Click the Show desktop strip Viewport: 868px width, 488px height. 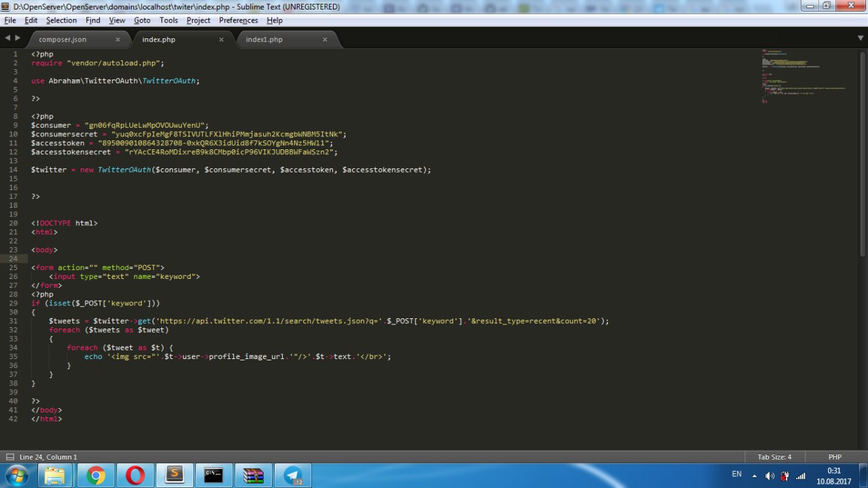pyautogui.click(x=863, y=476)
